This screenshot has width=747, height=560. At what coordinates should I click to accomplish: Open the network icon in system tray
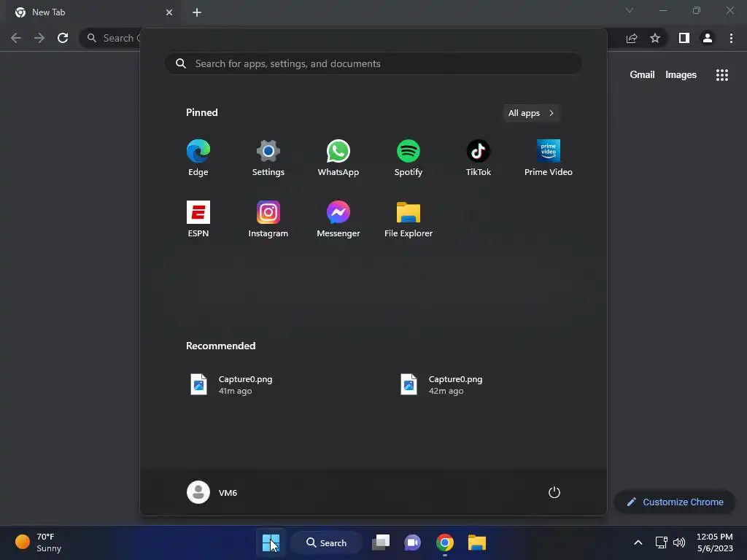(x=661, y=542)
